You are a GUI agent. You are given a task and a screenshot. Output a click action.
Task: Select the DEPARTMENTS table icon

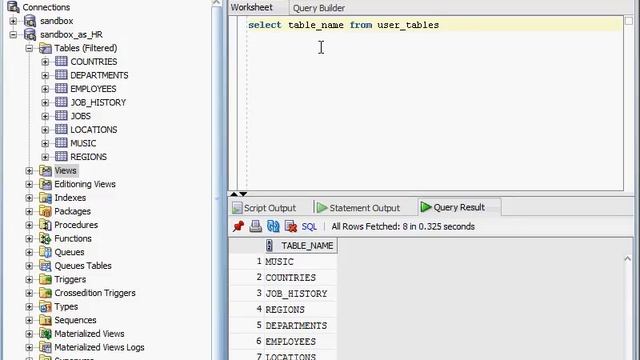tap(61, 75)
